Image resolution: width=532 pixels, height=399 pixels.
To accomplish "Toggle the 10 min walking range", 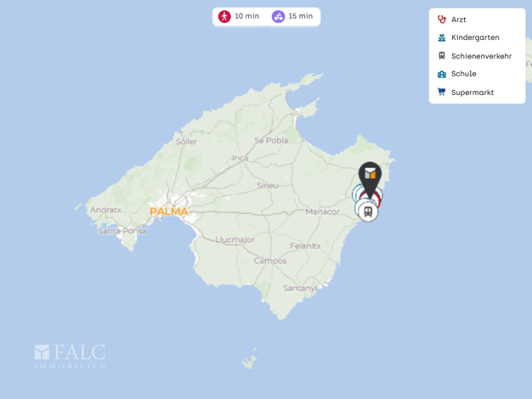I will coord(239,16).
